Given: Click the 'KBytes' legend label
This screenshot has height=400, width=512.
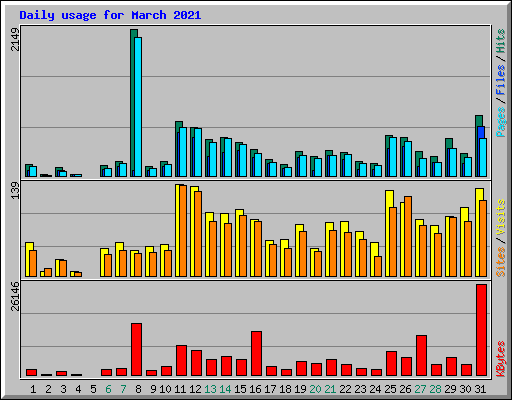Looking at the screenshot, I should tap(500, 359).
